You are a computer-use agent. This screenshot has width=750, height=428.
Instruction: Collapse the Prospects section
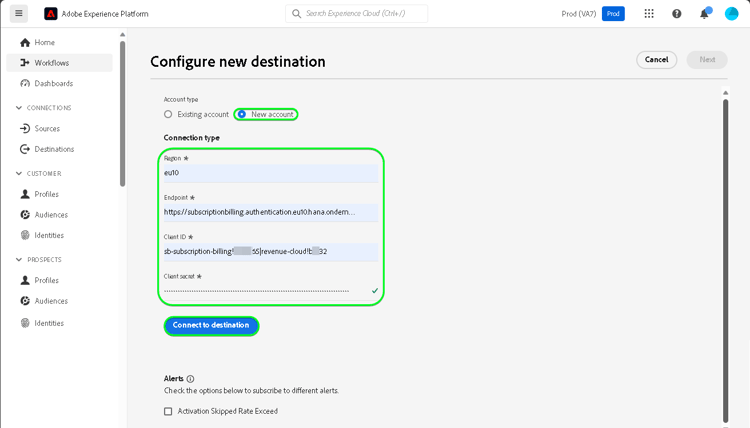click(x=19, y=259)
